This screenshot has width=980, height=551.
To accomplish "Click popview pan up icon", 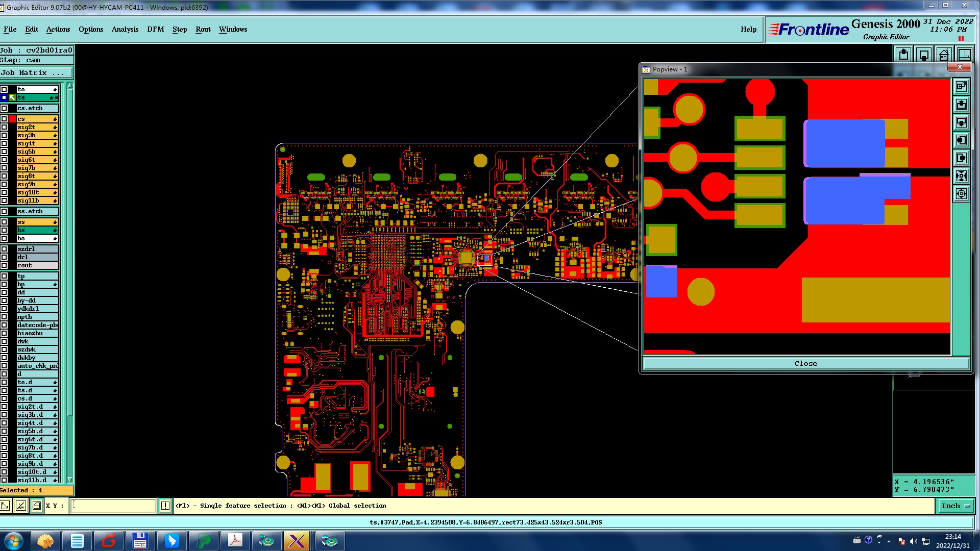I will (x=961, y=105).
